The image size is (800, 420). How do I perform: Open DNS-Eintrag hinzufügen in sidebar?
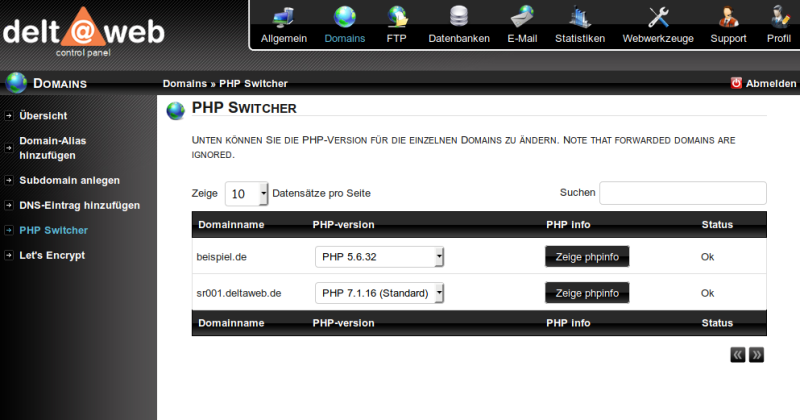[80, 205]
